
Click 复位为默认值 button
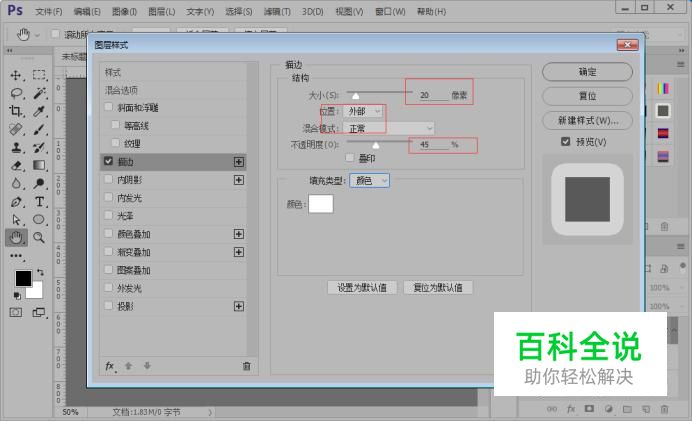(x=438, y=288)
